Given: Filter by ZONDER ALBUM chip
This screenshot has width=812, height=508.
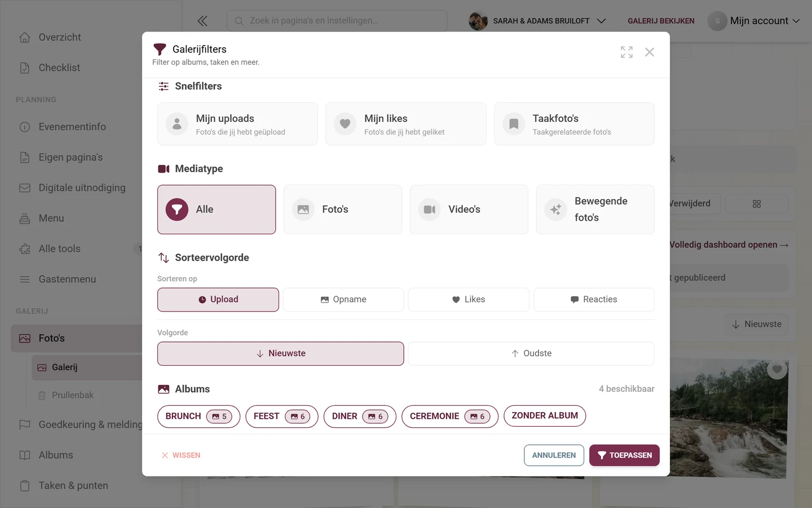Looking at the screenshot, I should coord(545,416).
